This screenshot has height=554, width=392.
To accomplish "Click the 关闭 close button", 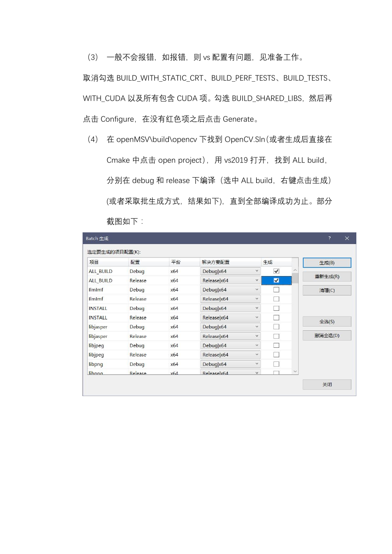I will click(327, 384).
